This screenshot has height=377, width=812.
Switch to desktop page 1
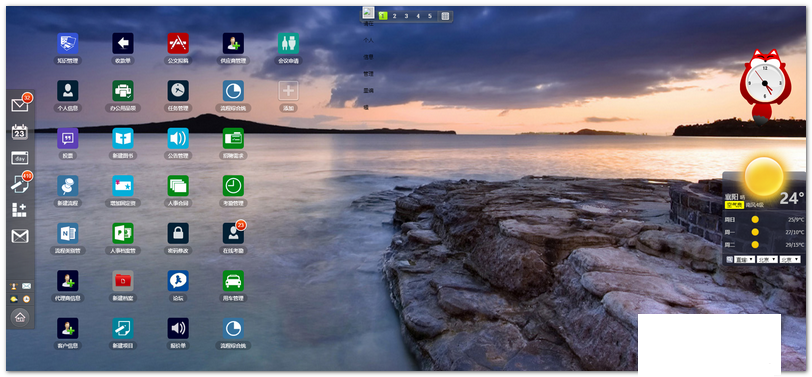tap(383, 16)
